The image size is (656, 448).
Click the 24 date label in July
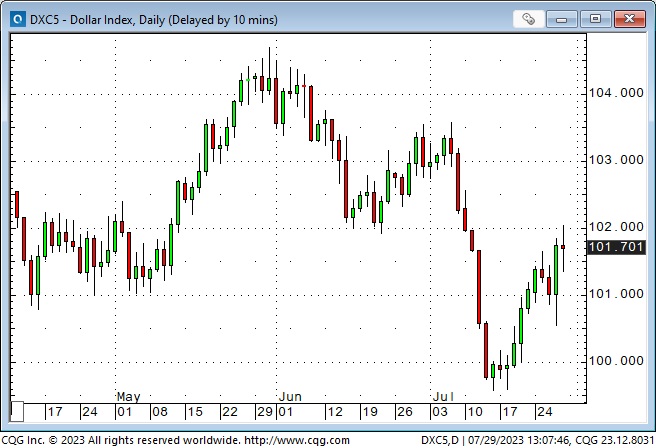click(544, 412)
